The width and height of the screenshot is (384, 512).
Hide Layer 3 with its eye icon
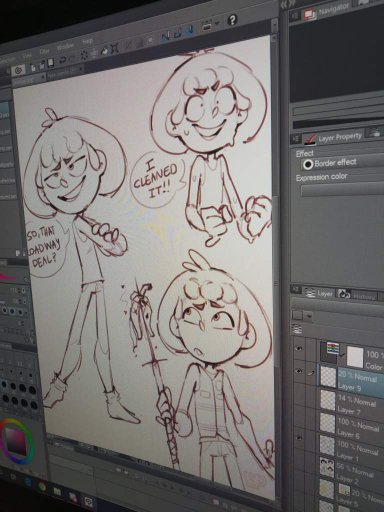pos(299,371)
